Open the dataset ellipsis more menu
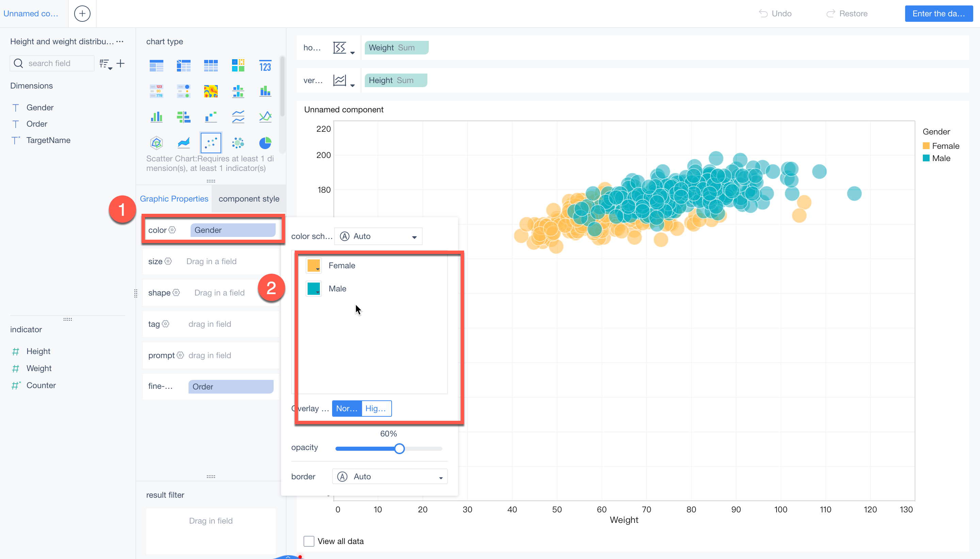980x559 pixels. pos(120,41)
